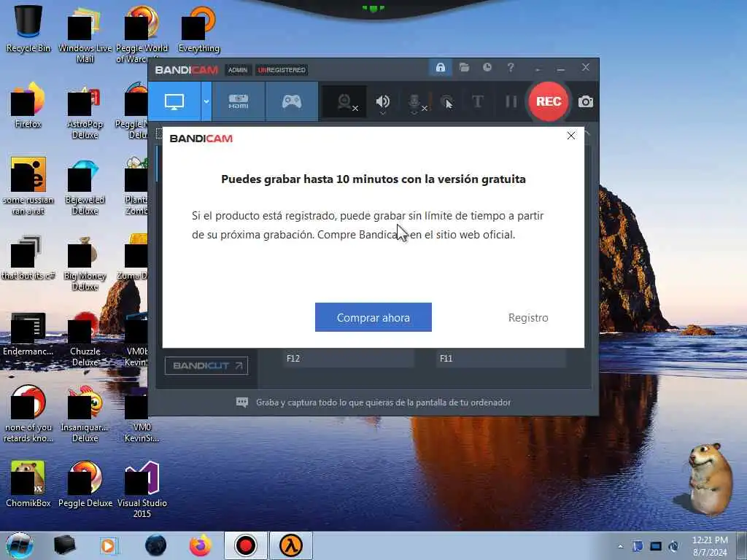Open Firefox desktop shortcut
747x560 pixels.
28,105
